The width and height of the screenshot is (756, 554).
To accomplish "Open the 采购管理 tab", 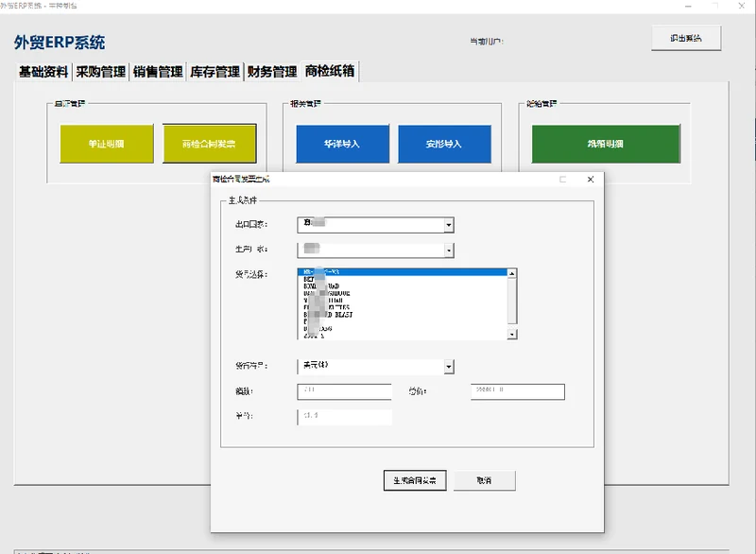I will point(101,72).
